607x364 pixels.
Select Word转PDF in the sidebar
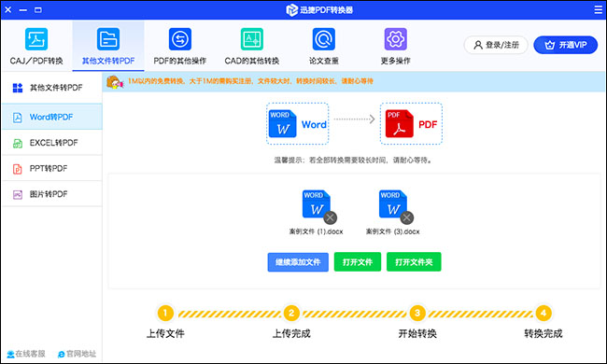click(52, 117)
